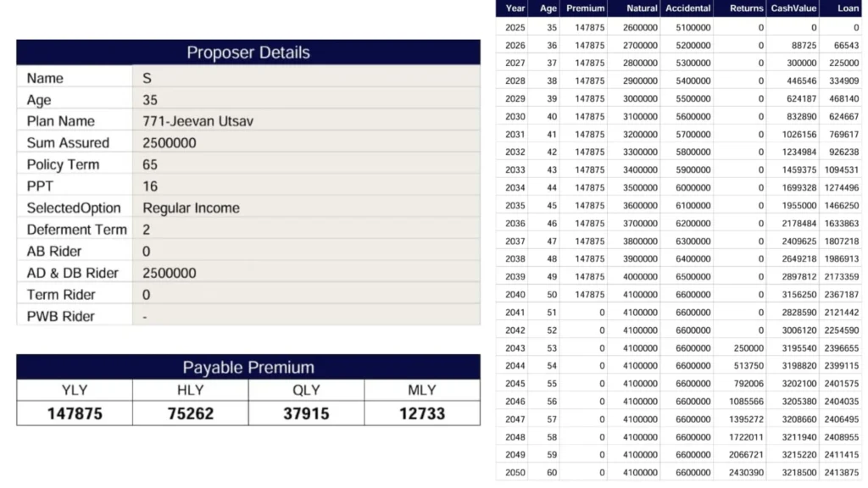
Task: Select the Accidental column header
Action: tap(687, 8)
